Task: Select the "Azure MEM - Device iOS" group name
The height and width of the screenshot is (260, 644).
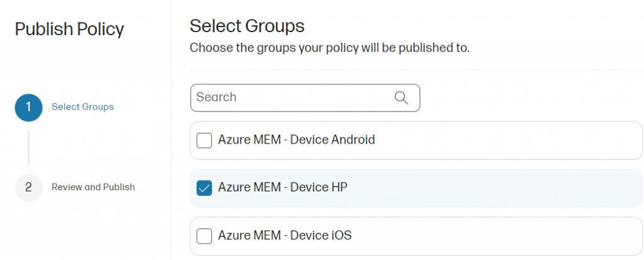Action: (285, 235)
